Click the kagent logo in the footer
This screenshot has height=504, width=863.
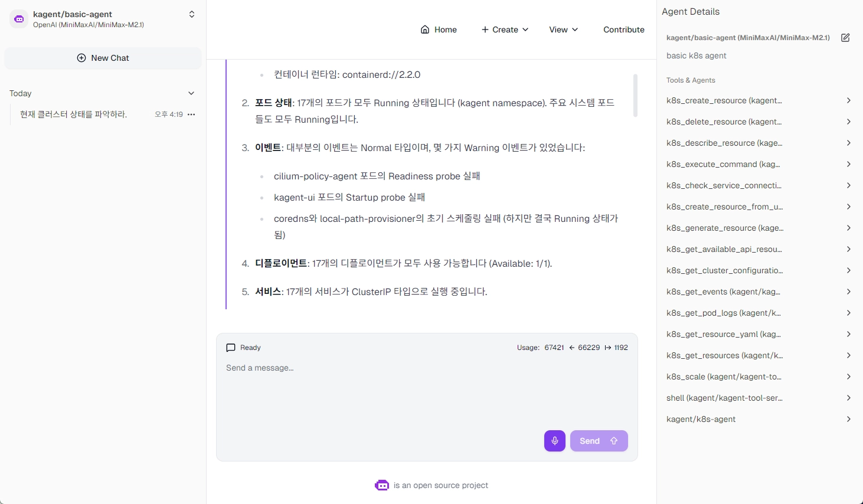tap(382, 485)
